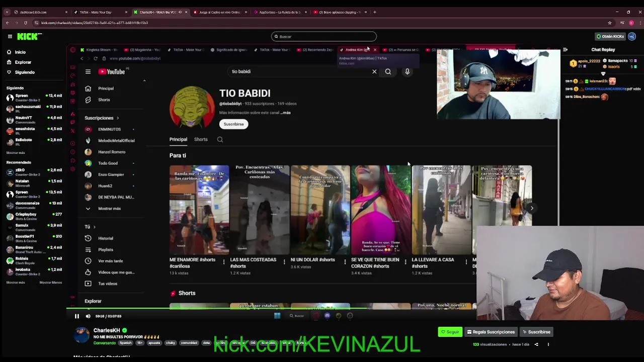Open iwobeka recommended channel

[34, 271]
